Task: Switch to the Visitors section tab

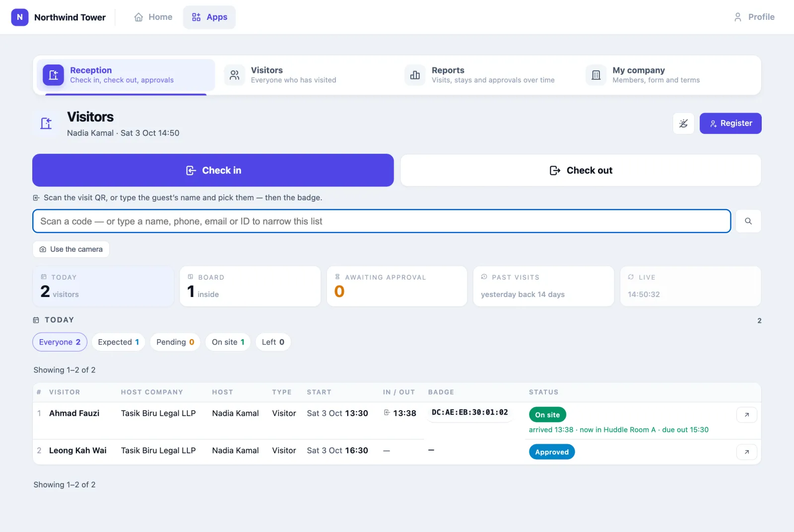Action: click(307, 75)
